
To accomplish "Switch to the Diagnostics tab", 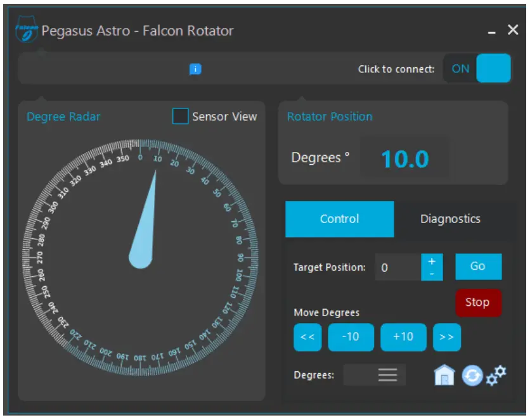I will pos(450,218).
